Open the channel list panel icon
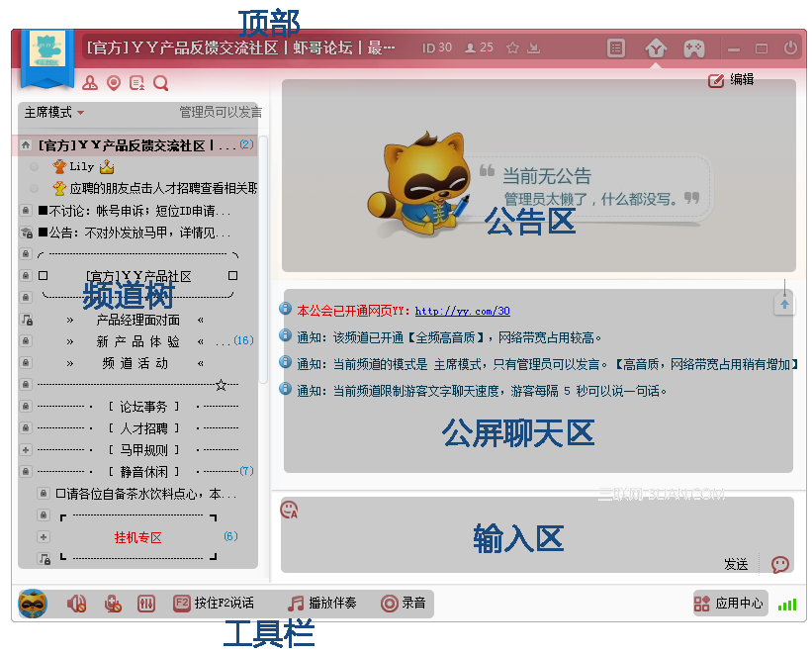 (616, 48)
